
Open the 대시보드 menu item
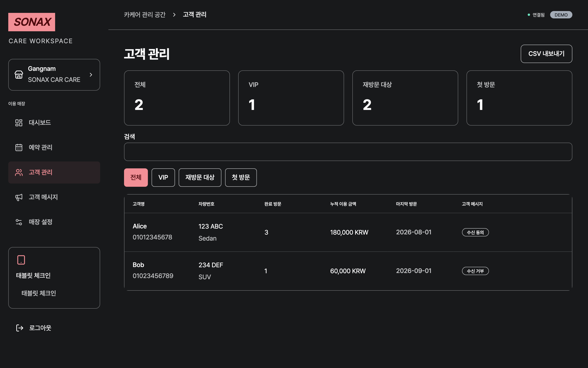(54, 123)
